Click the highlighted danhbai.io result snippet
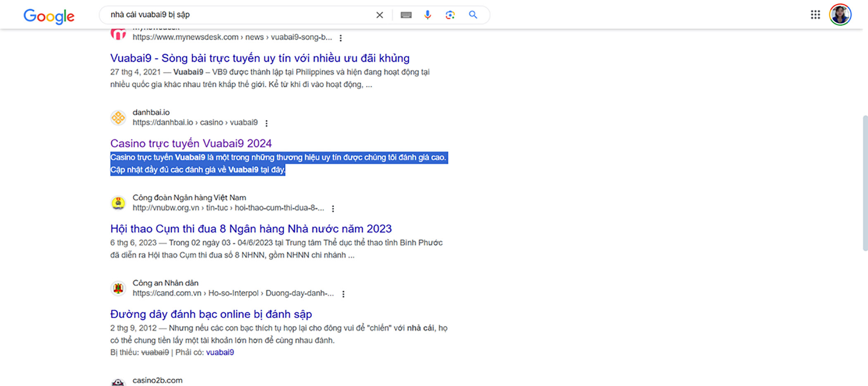This screenshot has height=386, width=868. (279, 164)
